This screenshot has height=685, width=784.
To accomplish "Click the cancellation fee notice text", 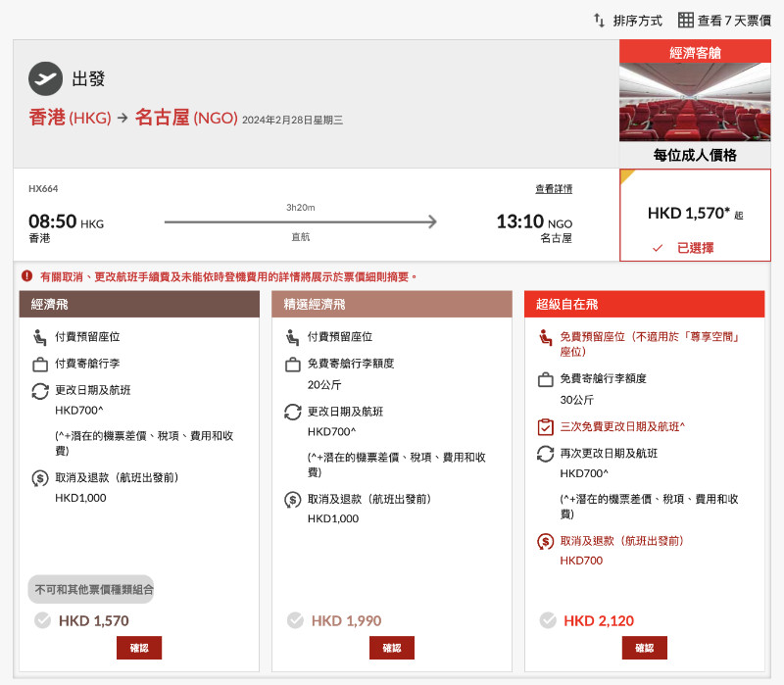I will pyautogui.click(x=228, y=276).
